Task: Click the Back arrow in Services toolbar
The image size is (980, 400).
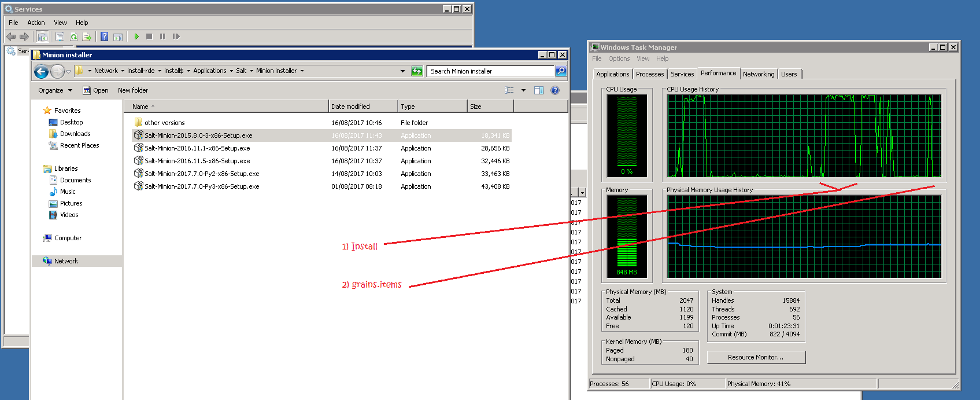Action: tap(11, 36)
